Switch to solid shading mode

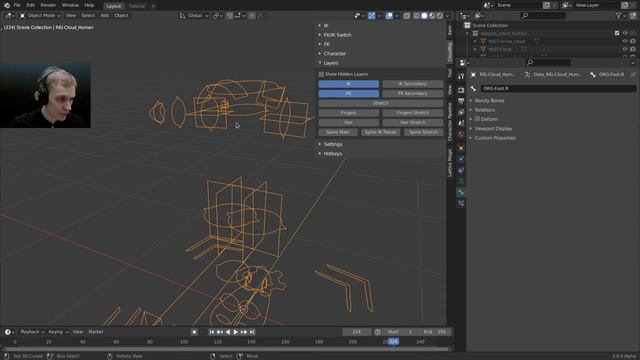point(424,16)
